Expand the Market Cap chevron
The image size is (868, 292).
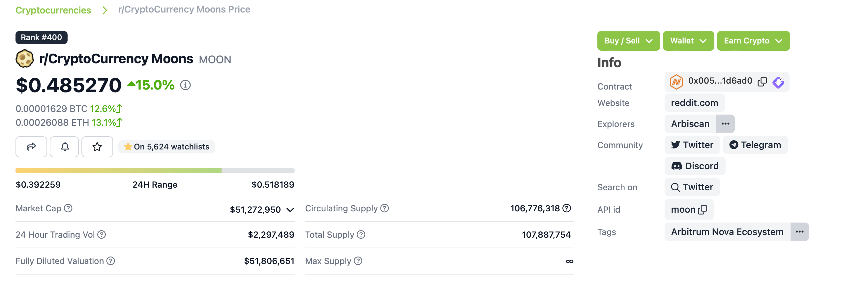290,210
